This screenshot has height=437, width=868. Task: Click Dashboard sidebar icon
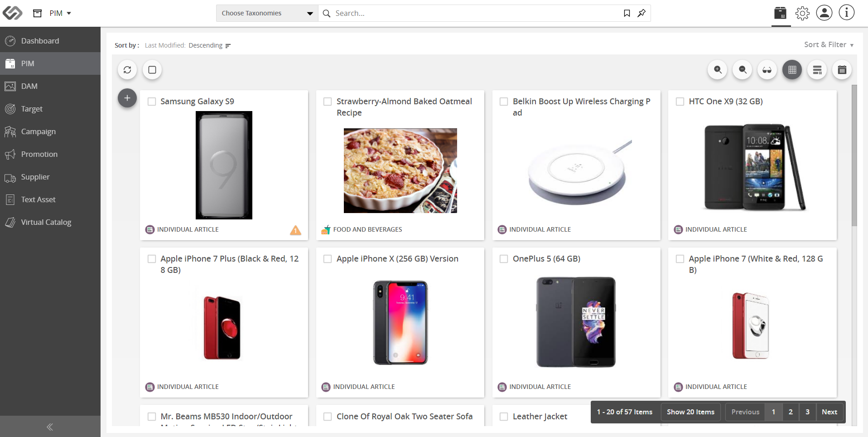(10, 41)
